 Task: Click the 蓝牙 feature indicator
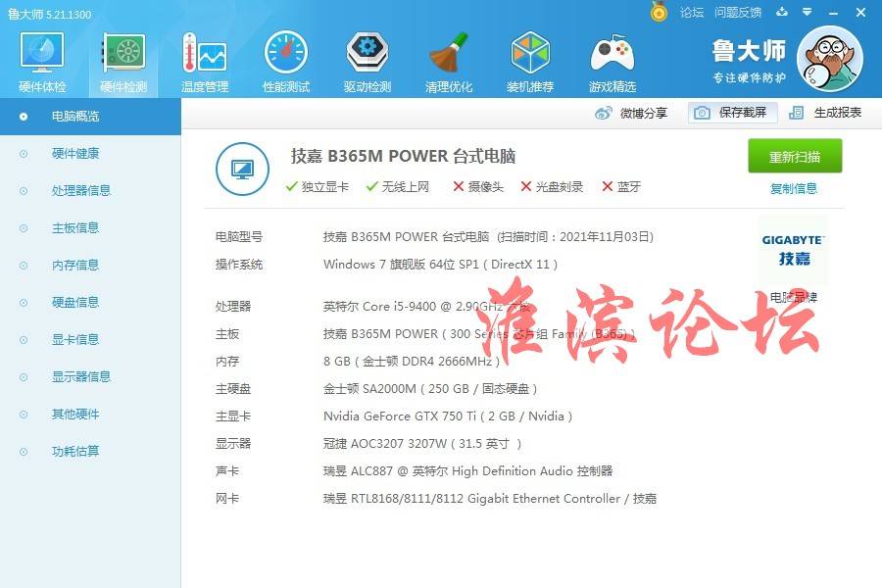pos(621,187)
